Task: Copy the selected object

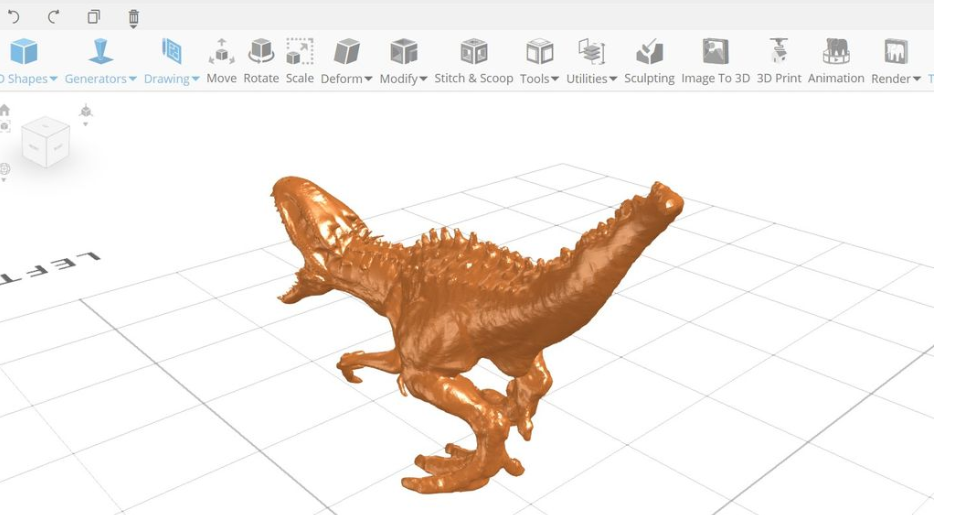Action: point(93,17)
